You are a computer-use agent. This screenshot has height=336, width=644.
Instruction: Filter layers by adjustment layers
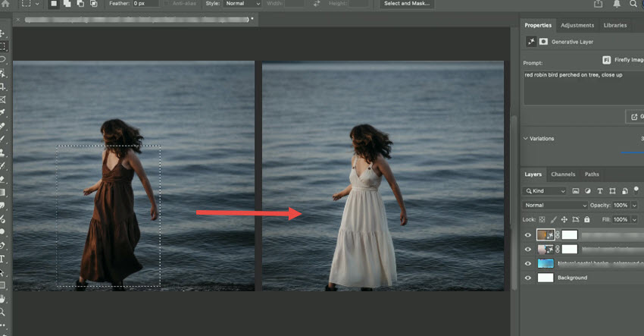pyautogui.click(x=588, y=191)
